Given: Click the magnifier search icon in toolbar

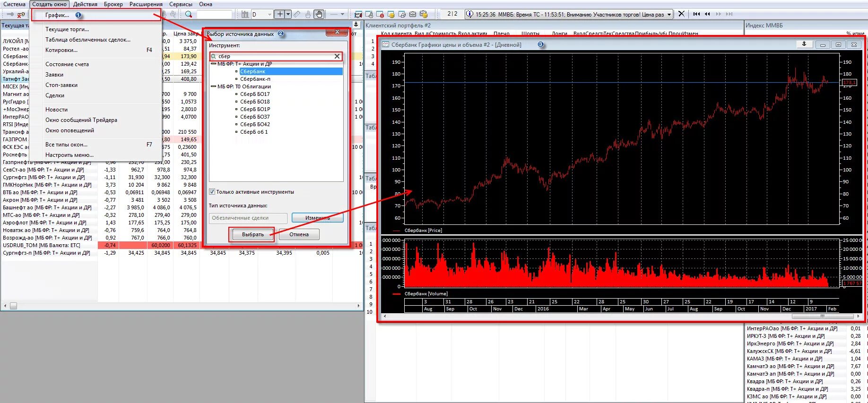Looking at the screenshot, I should click(189, 14).
